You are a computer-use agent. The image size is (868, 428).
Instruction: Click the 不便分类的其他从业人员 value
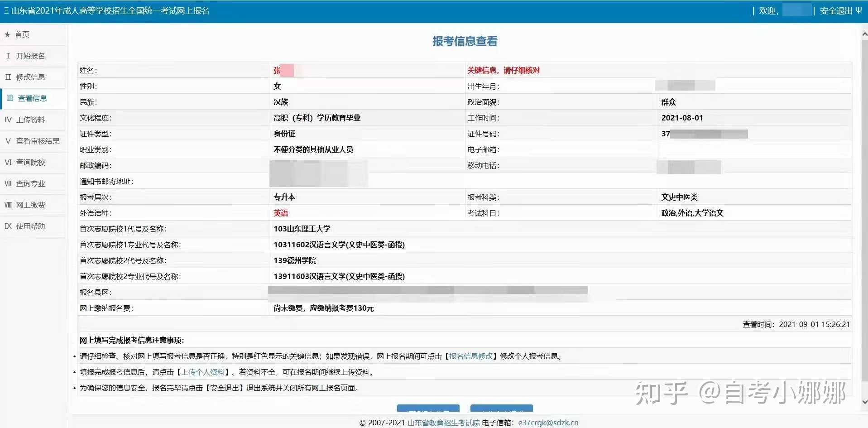313,149
